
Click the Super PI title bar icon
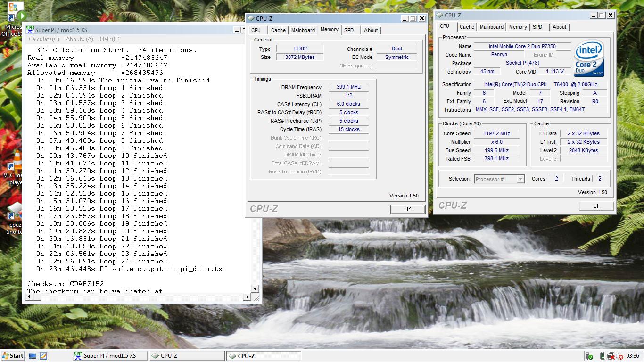tap(30, 30)
